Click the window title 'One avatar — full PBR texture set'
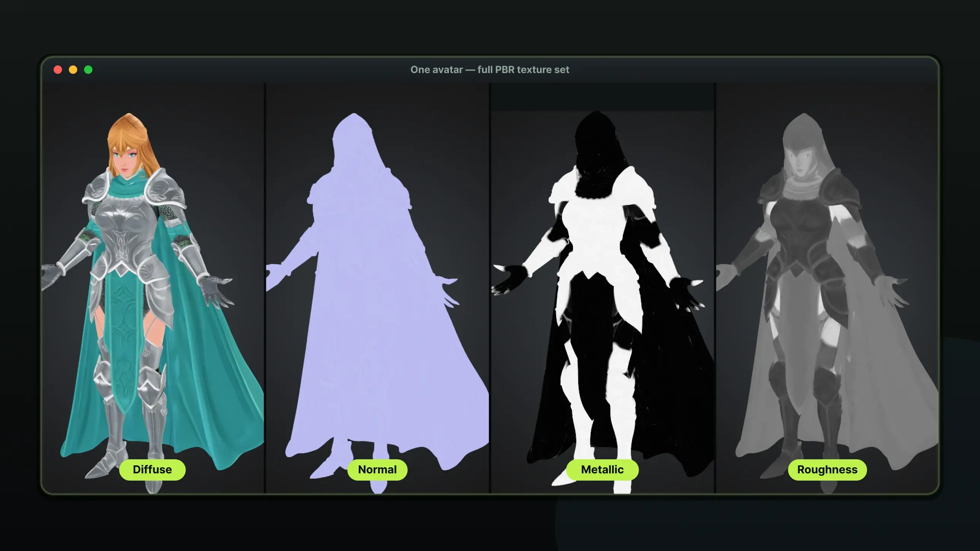This screenshot has height=551, width=980. 490,70
